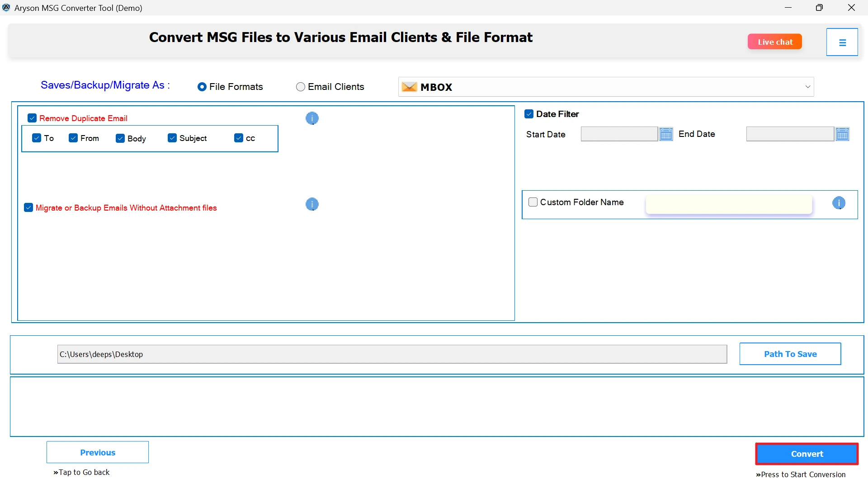Select File Formats radio button
Viewport: 868px width, 488px height.
coord(202,87)
